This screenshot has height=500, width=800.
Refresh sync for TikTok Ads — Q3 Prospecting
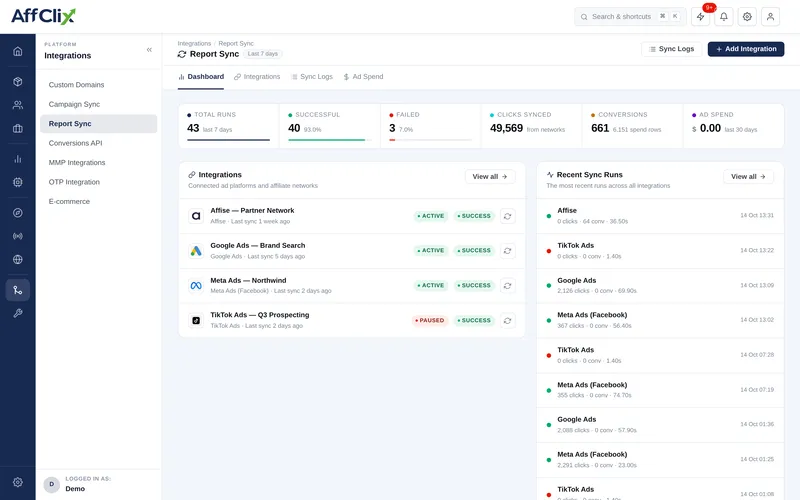[x=507, y=320]
